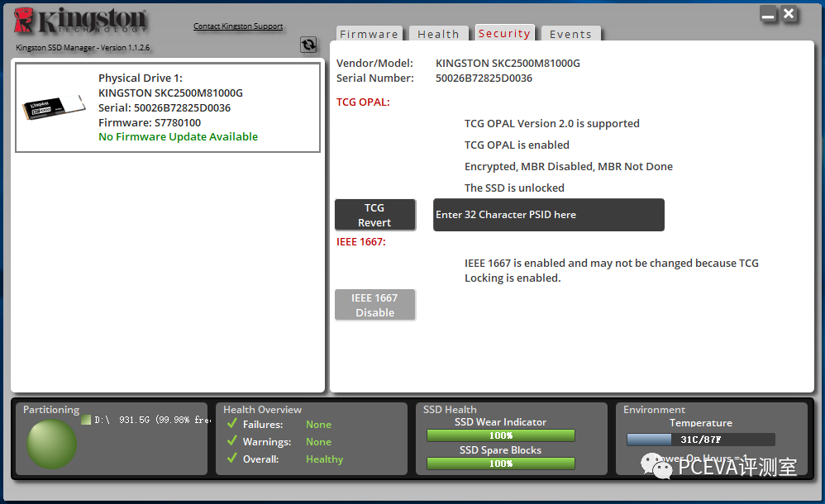Click the SSD Wear Indicator bar
Viewport: 825px width, 504px height.
coord(501,435)
